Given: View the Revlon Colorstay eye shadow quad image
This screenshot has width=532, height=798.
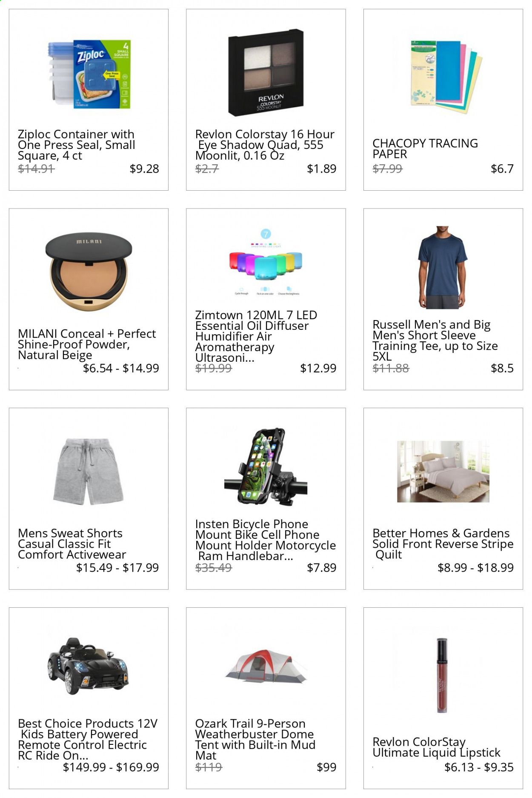Looking at the screenshot, I should [266, 73].
